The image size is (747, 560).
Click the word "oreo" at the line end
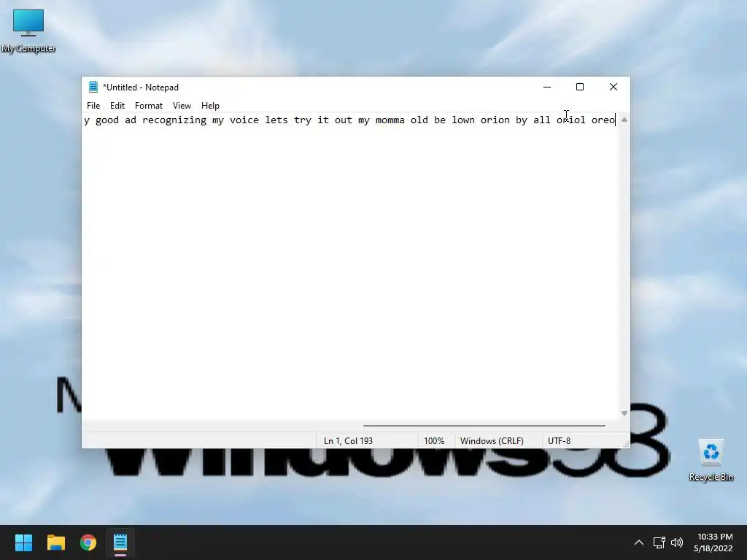[x=603, y=120]
